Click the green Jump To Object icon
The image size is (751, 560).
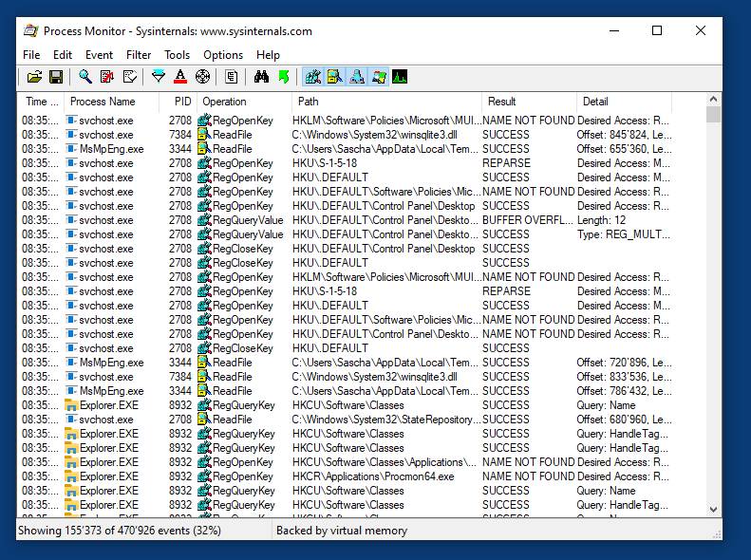284,77
